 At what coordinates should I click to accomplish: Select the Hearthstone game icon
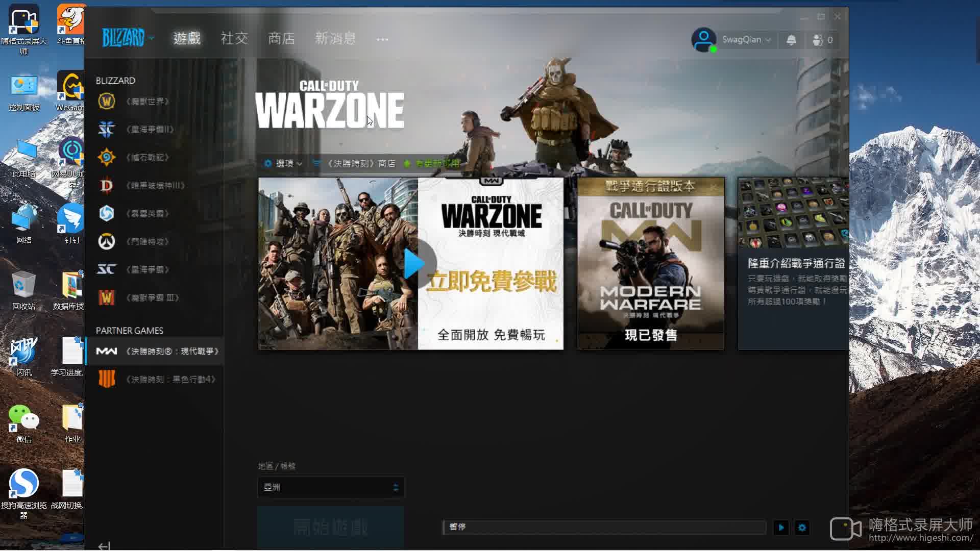pyautogui.click(x=107, y=157)
